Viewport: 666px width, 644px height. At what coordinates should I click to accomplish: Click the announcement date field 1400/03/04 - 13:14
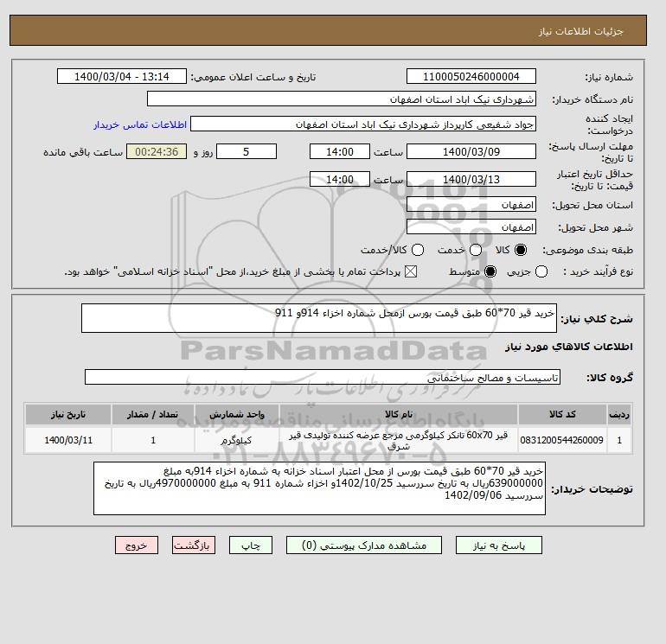(122, 76)
